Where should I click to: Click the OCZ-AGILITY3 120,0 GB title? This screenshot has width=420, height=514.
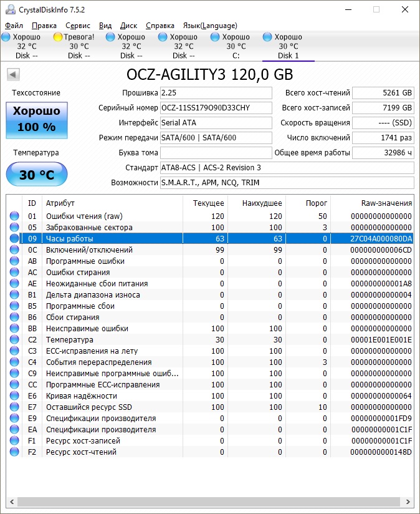click(x=209, y=75)
